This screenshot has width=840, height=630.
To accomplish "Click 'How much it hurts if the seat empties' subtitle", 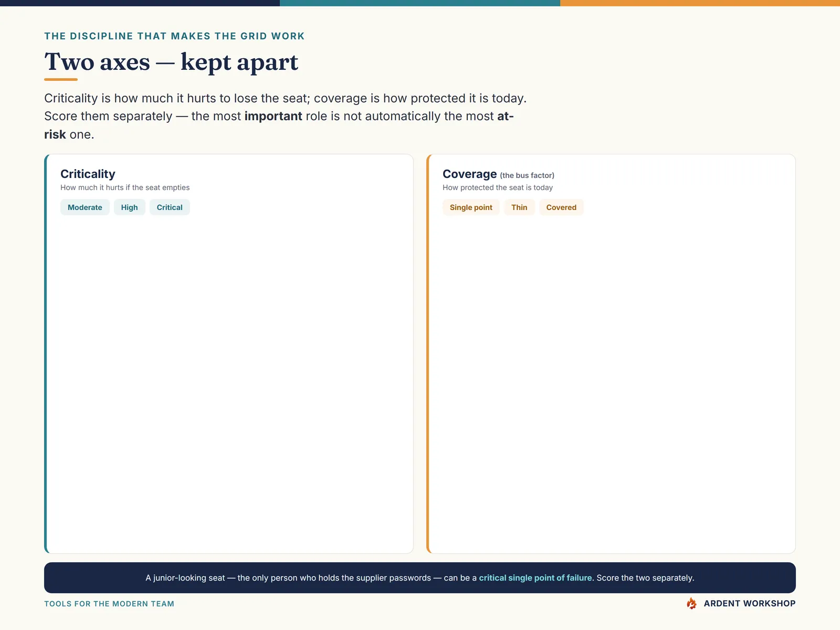I will point(125,187).
